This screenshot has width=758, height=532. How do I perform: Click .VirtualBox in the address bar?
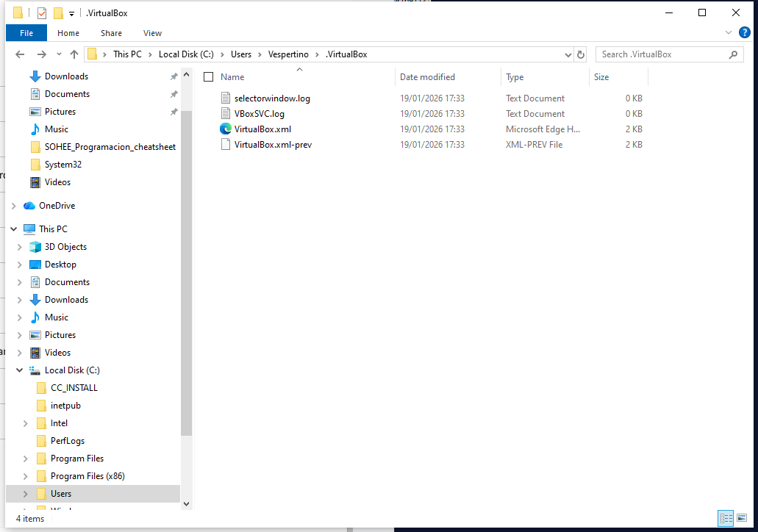click(346, 54)
